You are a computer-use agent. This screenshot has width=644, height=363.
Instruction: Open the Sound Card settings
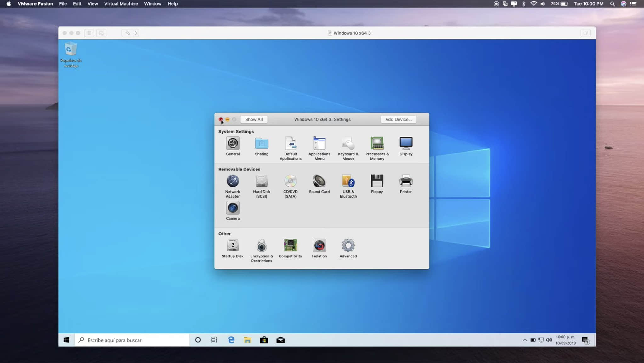tap(319, 181)
